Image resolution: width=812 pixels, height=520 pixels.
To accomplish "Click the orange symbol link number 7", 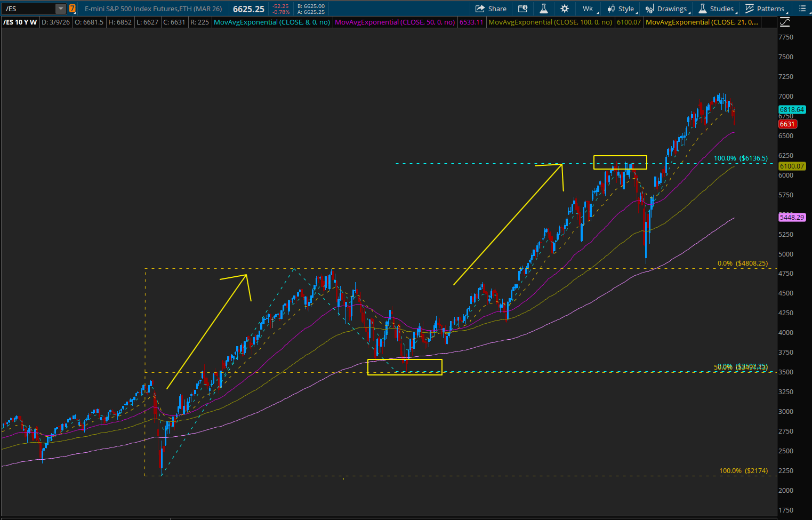I will pos(73,9).
